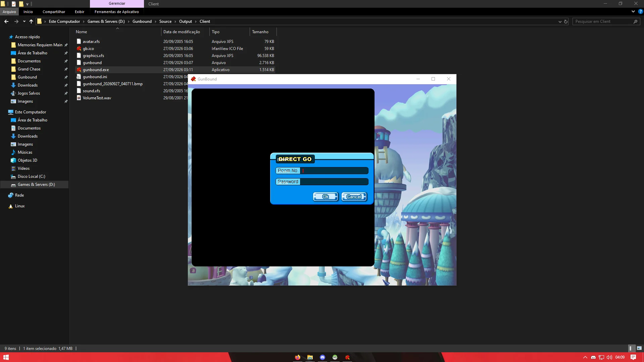Open Customize Quick Access Toolbar dropdown
This screenshot has height=362, width=644.
click(x=28, y=4)
